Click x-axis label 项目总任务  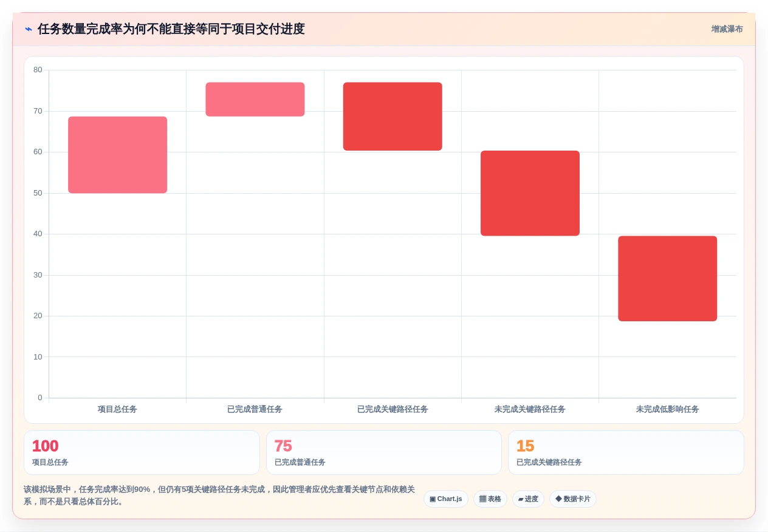pos(117,409)
